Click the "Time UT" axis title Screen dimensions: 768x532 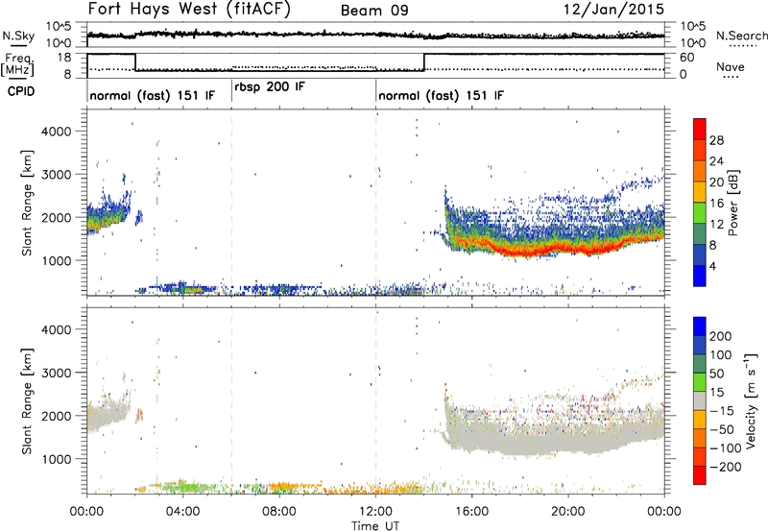pos(375,526)
